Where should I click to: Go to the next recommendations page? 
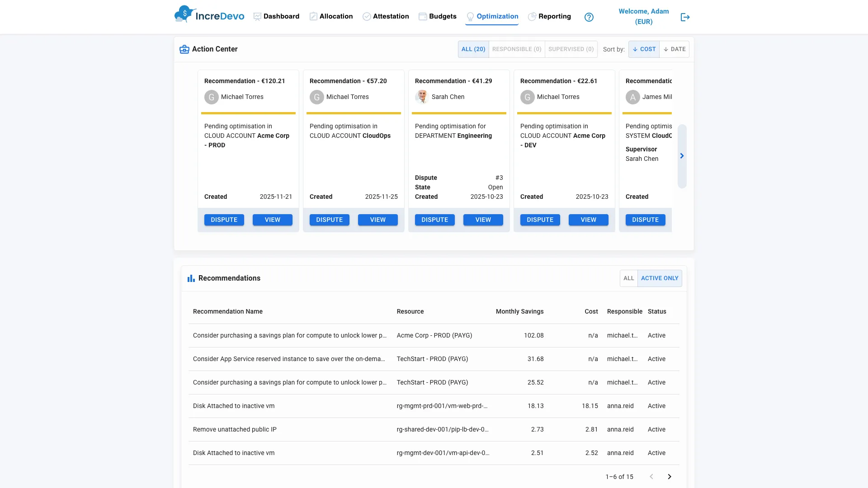point(669,476)
